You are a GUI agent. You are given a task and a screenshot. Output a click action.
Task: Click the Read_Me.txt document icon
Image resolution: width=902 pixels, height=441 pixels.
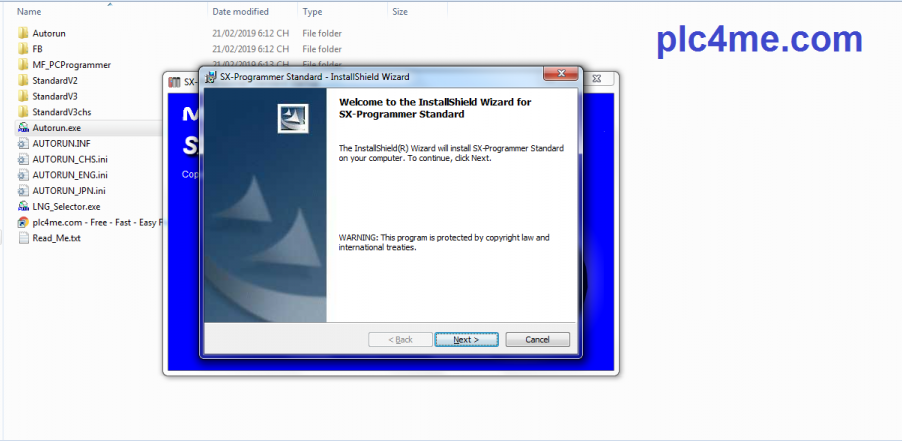coord(23,239)
